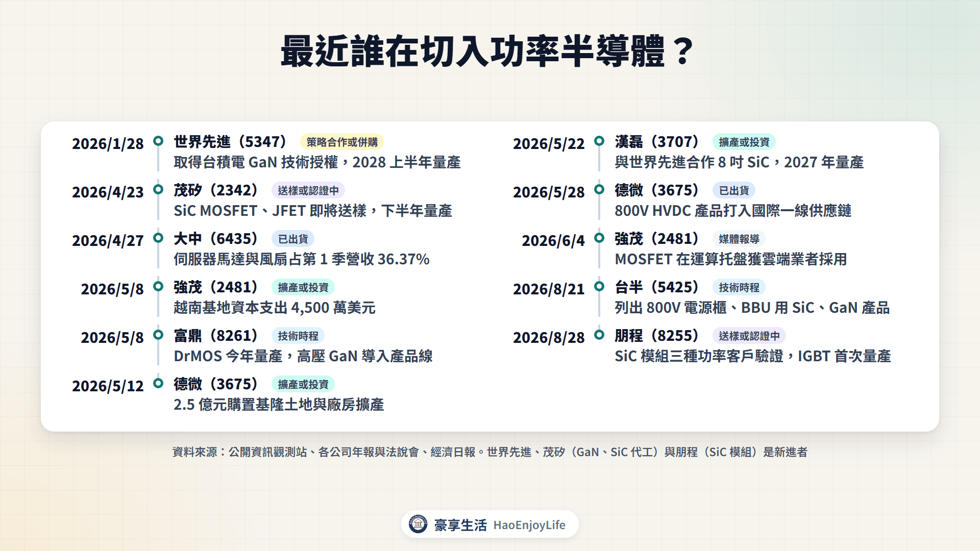This screenshot has width=980, height=551.
Task: Click the 已出貨 tag next to 德微 2026/5/28
Action: (x=734, y=190)
